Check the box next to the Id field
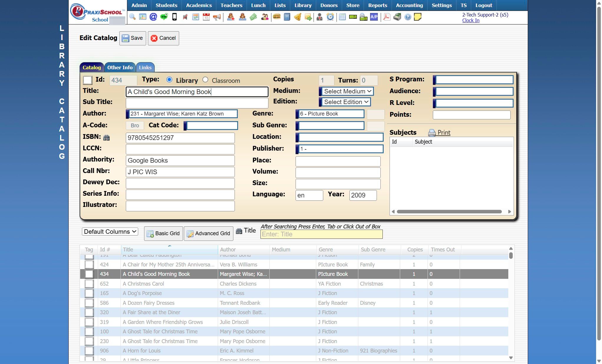Viewport: 602px width, 364px height. (x=88, y=80)
